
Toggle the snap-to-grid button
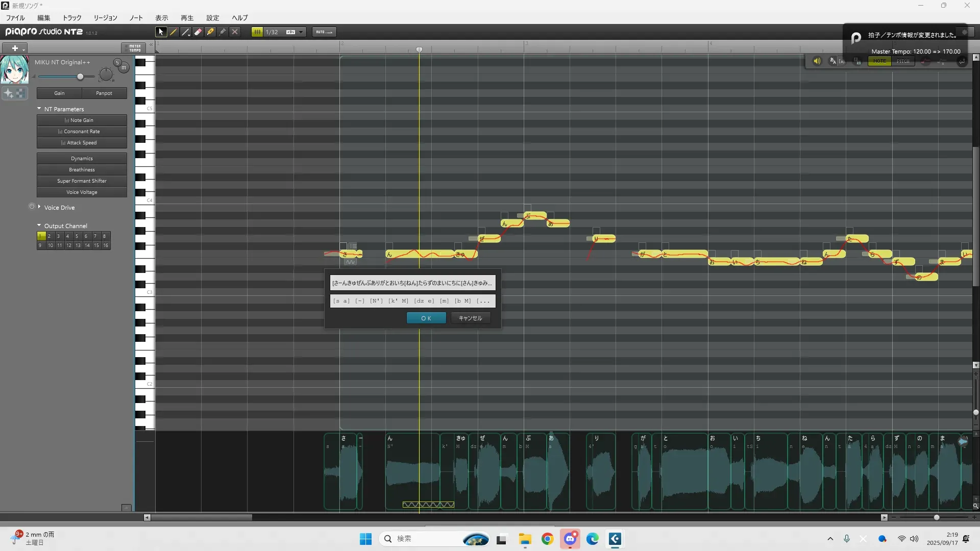257,32
